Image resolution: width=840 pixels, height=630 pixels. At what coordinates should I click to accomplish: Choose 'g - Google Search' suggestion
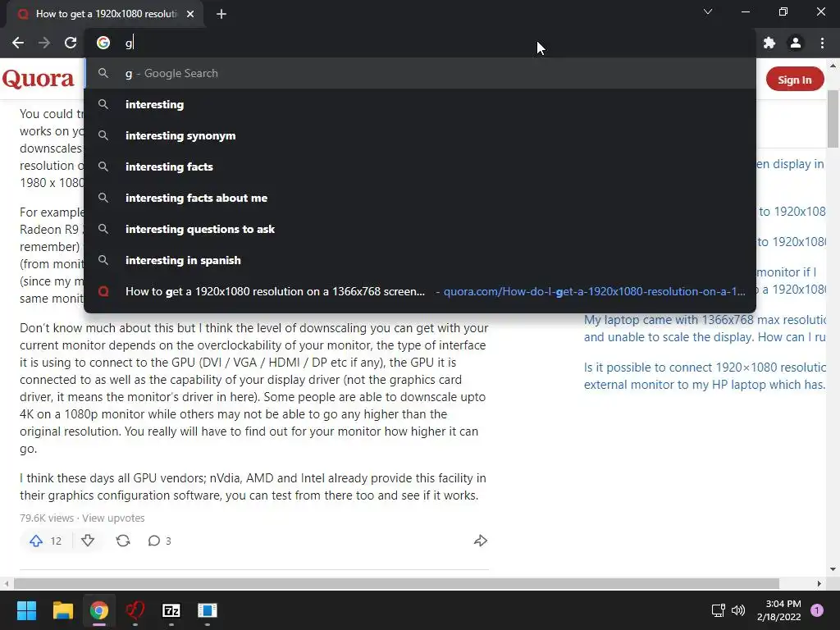(x=420, y=73)
